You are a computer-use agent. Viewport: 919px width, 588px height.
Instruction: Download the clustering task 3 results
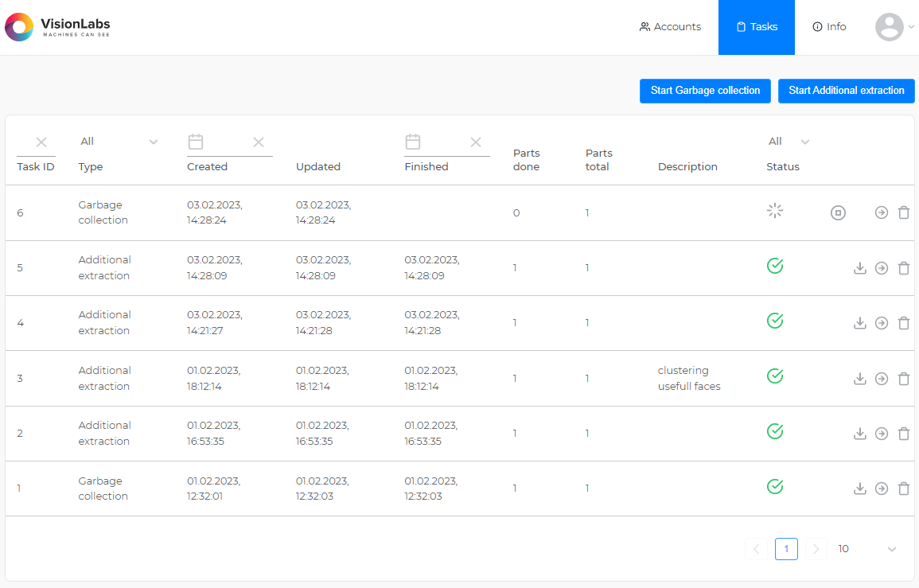[x=860, y=379]
